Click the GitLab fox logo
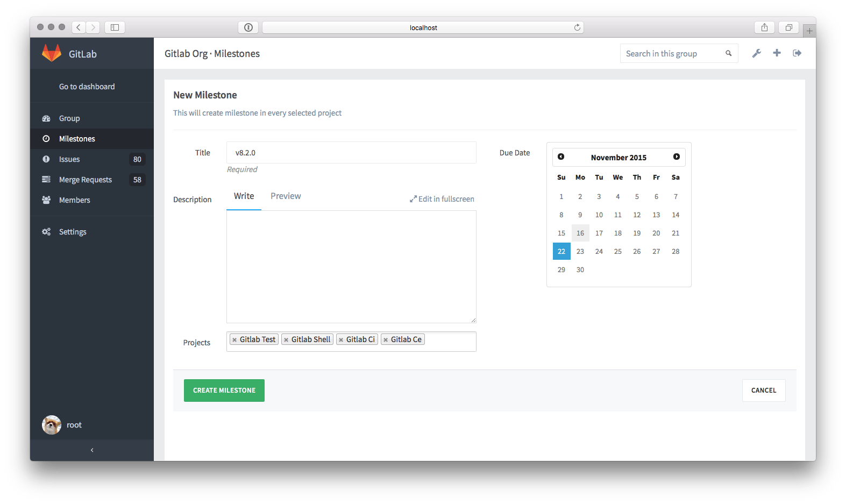 [52, 53]
